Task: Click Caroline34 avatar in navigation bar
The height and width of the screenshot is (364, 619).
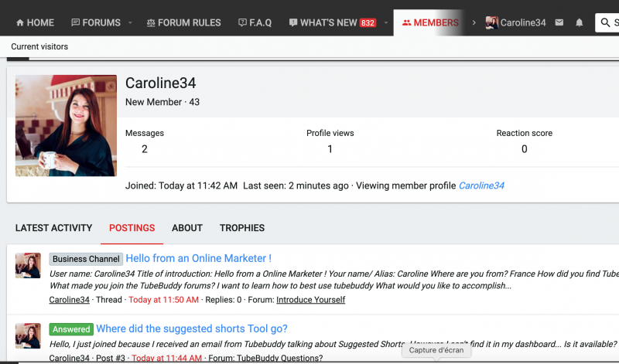Action: 491,22
